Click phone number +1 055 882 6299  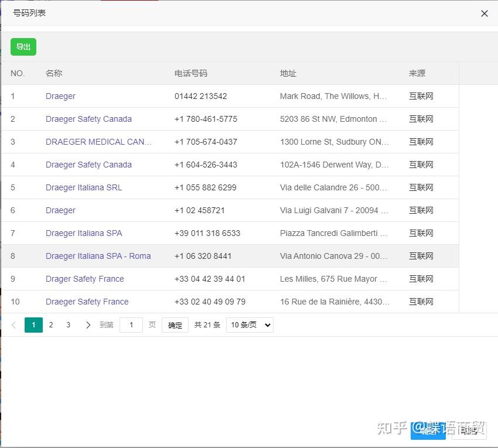[x=206, y=187]
